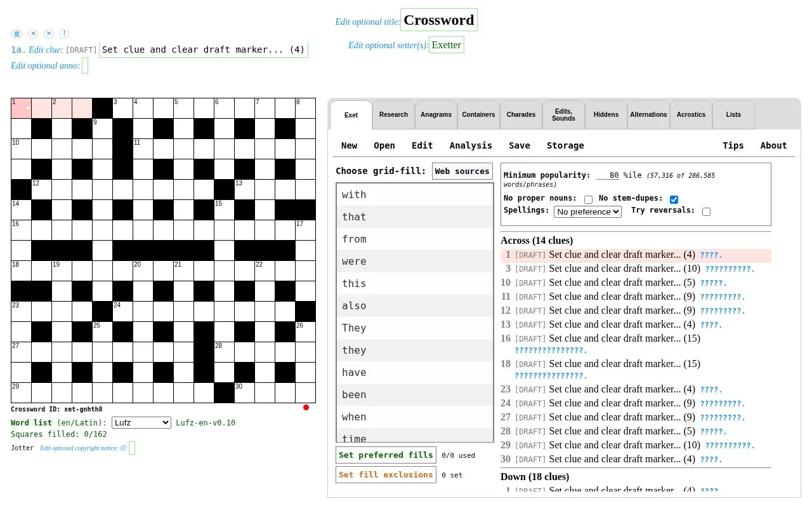Image resolution: width=812 pixels, height=508 pixels.
Task: Enable the Try reversals checkbox
Action: point(706,211)
